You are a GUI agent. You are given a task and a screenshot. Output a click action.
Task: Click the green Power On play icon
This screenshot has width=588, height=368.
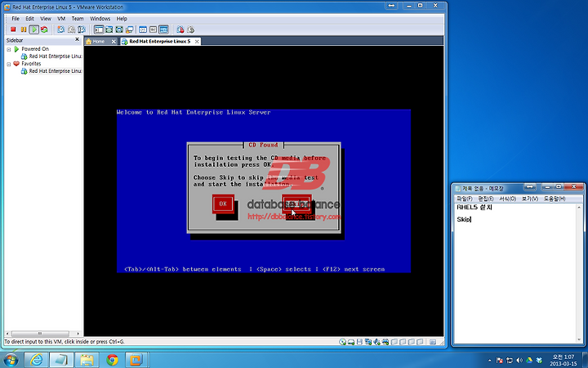(x=33, y=29)
